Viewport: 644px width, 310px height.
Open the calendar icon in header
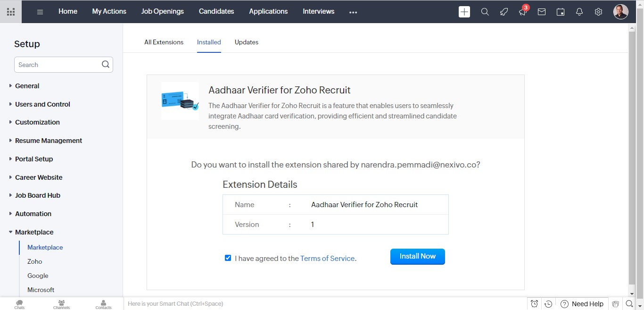[x=561, y=12]
